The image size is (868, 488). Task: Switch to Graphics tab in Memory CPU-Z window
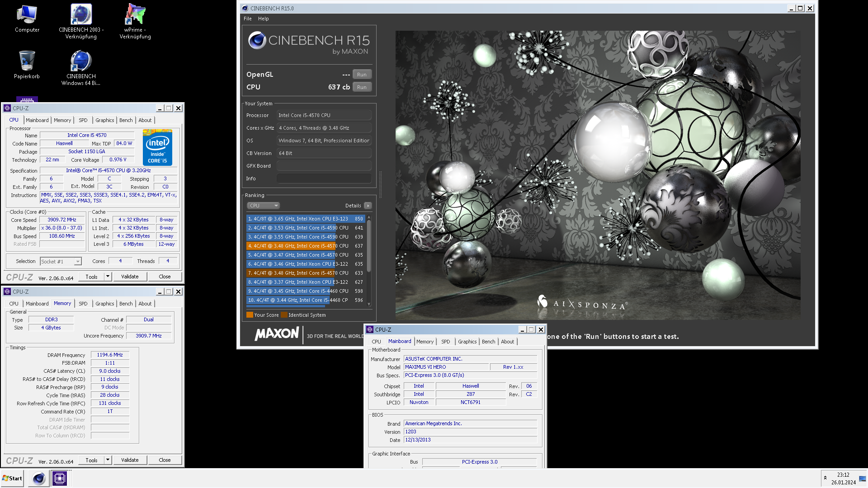point(105,304)
